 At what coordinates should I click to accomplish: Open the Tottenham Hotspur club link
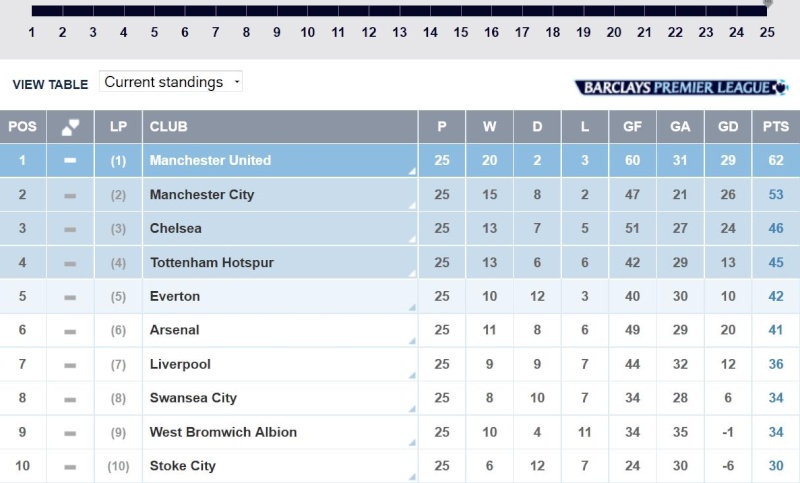(211, 263)
